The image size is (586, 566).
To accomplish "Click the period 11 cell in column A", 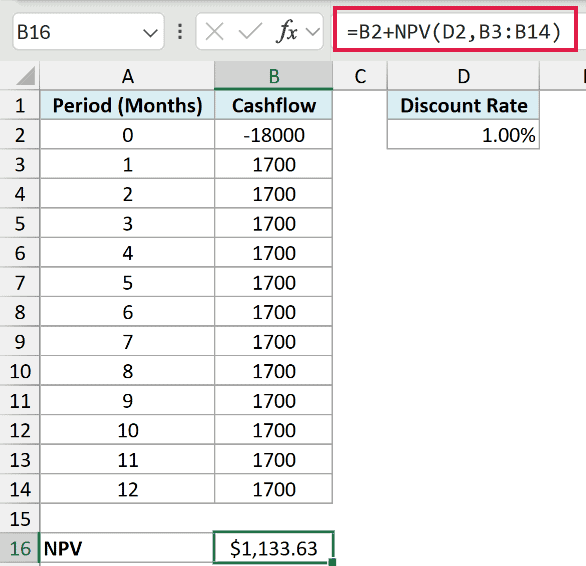I will [127, 459].
